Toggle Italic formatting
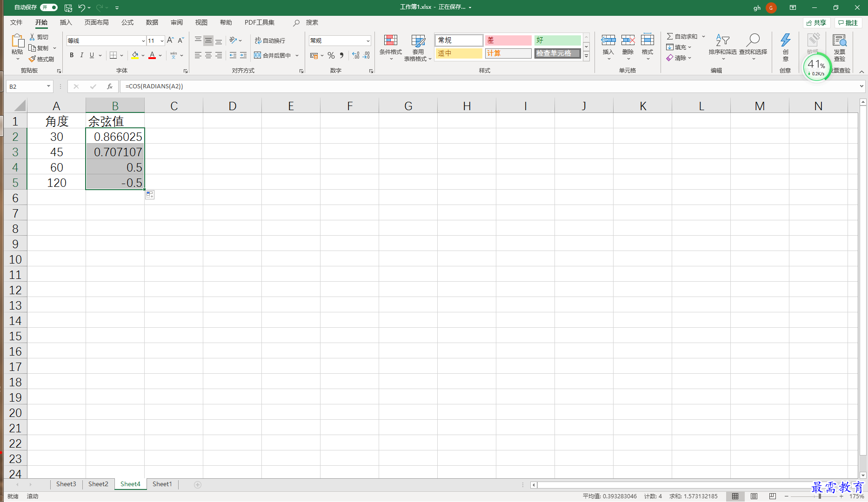 [x=82, y=55]
